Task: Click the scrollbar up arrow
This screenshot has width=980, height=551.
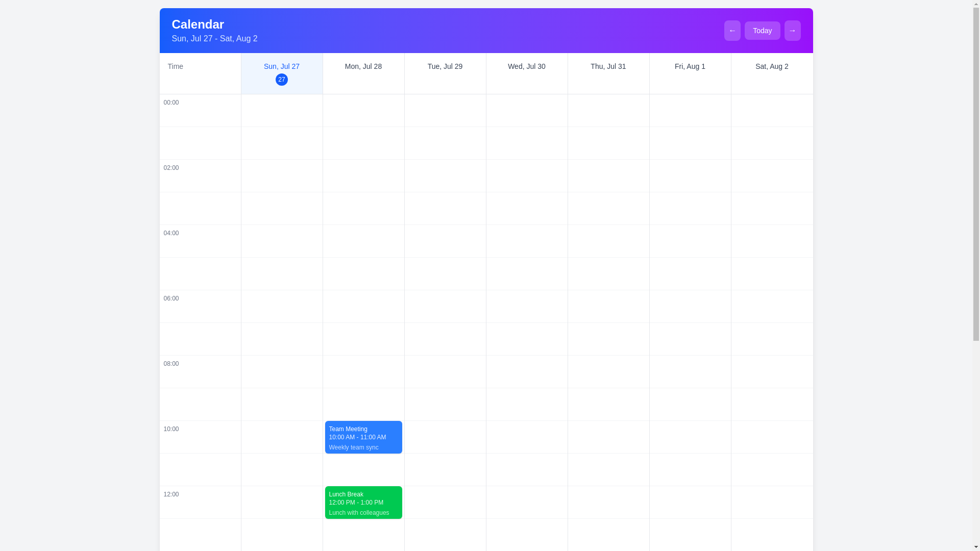Action: 976,4
